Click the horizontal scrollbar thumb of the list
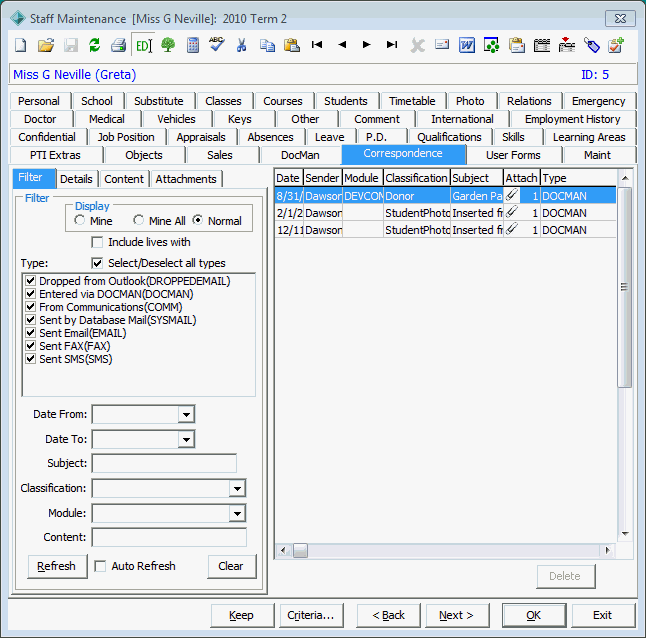This screenshot has width=646, height=638. point(300,550)
